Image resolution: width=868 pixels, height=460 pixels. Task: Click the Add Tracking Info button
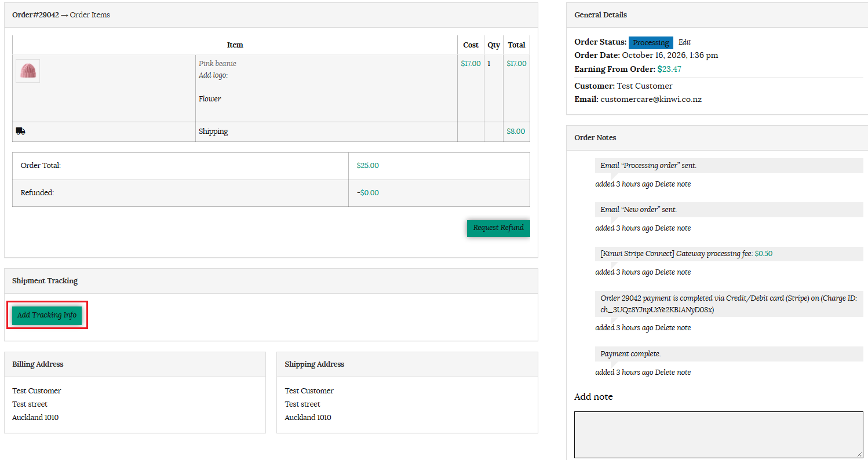47,315
